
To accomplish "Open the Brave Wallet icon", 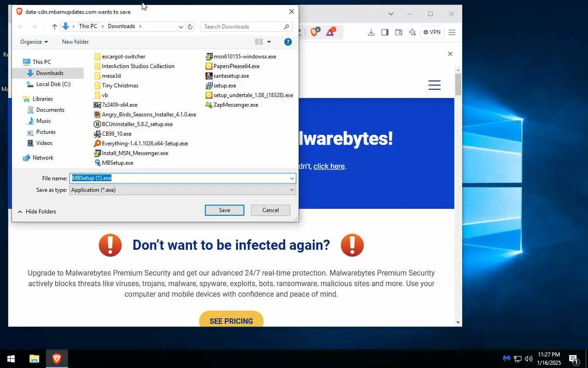I will click(x=399, y=32).
